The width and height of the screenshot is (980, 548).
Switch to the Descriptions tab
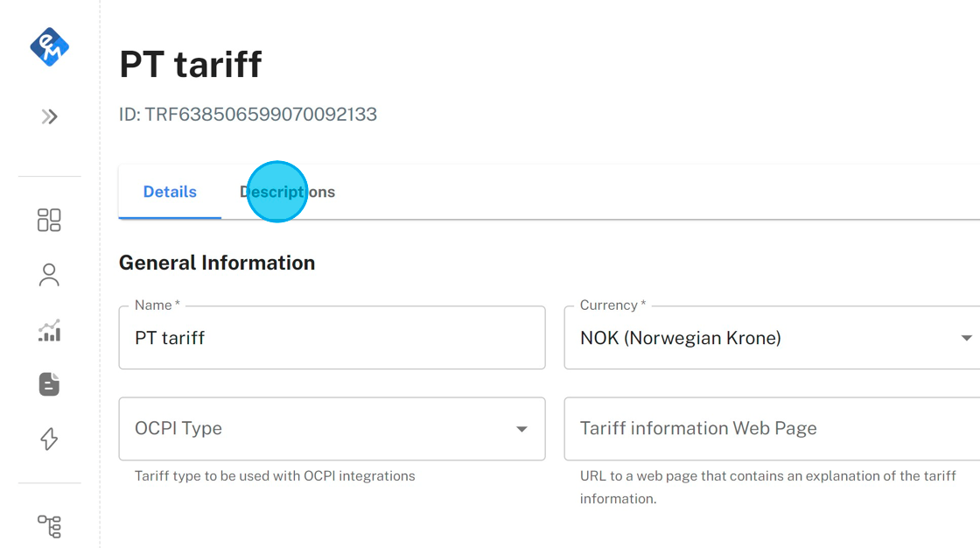(x=287, y=192)
